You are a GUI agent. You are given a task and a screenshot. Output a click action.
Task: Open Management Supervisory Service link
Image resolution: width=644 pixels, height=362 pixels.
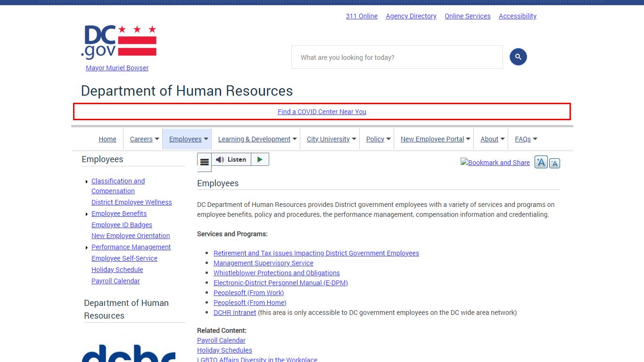(x=264, y=263)
